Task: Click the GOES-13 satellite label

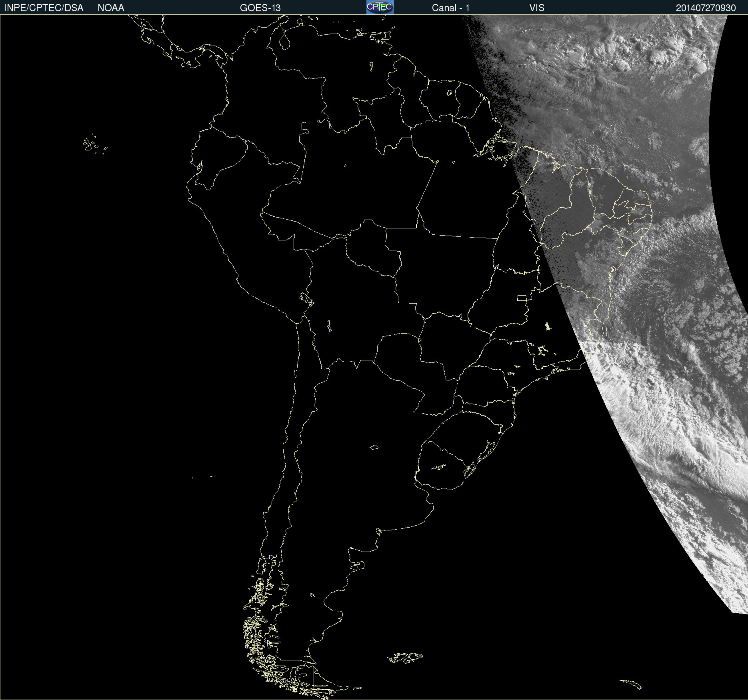Action: tap(260, 8)
